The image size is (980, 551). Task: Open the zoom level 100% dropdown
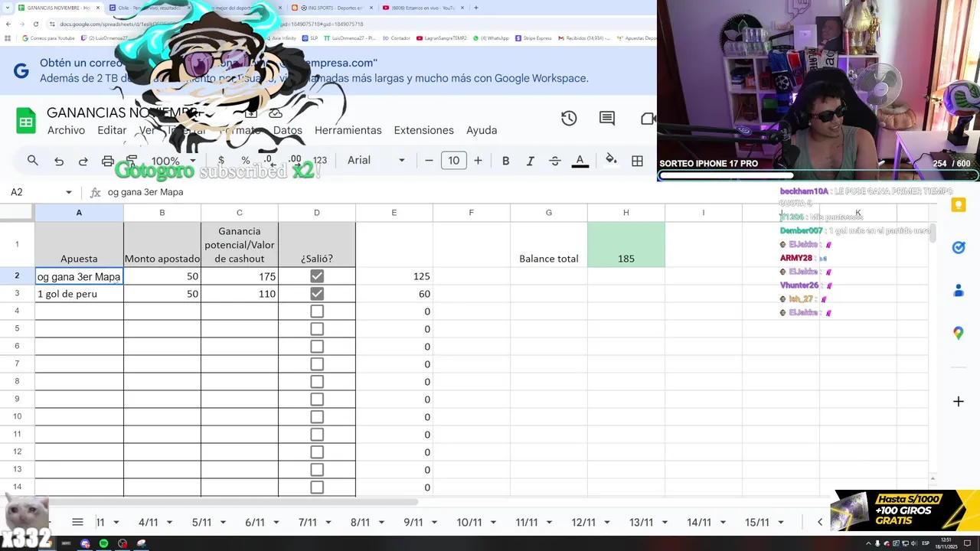click(173, 161)
